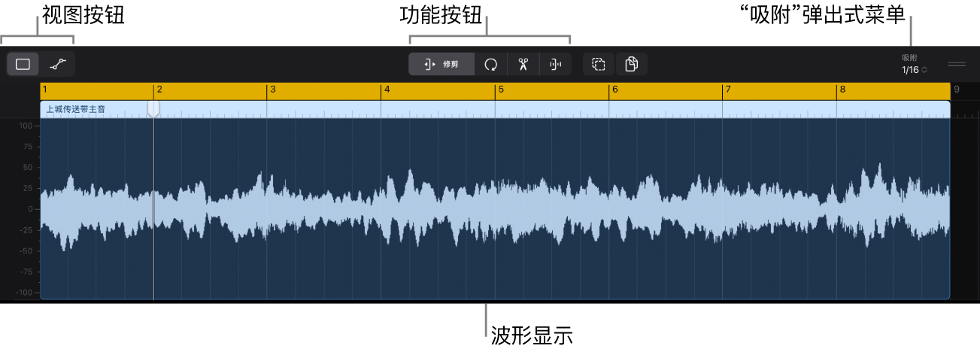Click bar 5 in the ruler
Viewport: 980px width, 352px height.
500,90
